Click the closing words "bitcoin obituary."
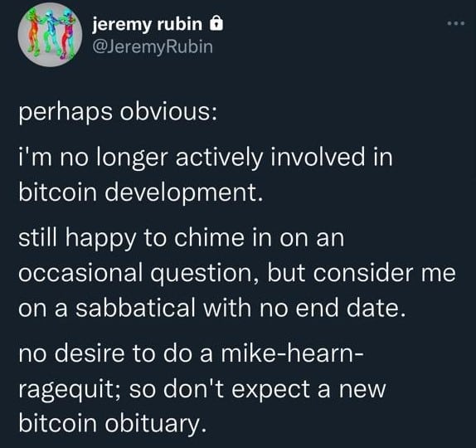476x448 pixels. pos(113,424)
